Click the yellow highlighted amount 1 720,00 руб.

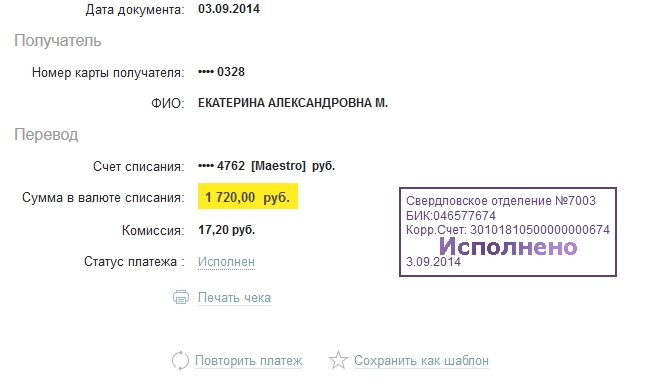[248, 196]
